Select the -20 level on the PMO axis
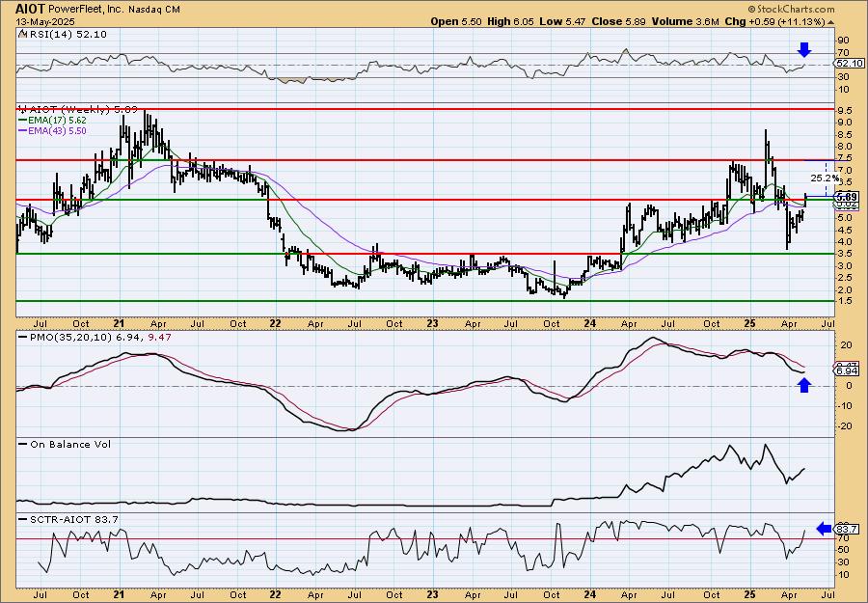 coord(844,425)
